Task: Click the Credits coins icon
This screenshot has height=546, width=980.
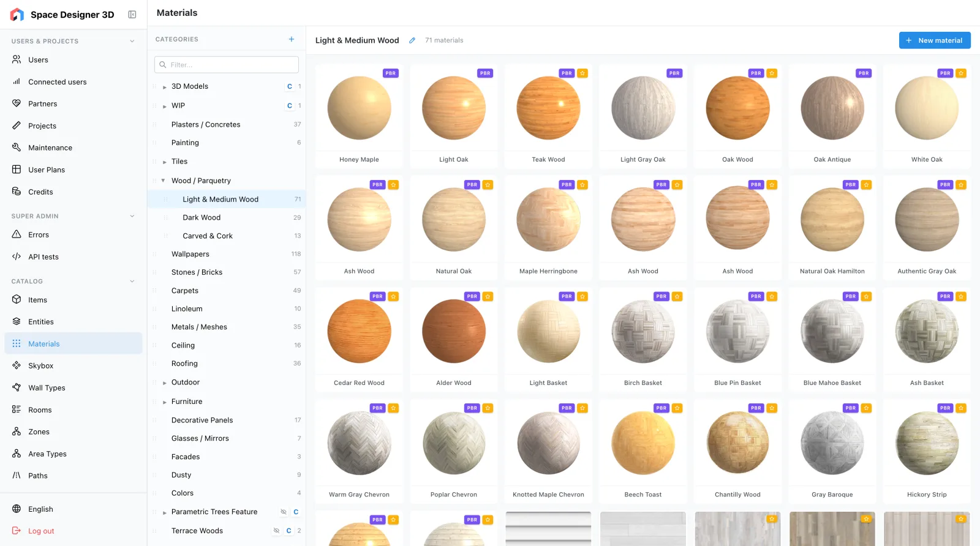Action: pyautogui.click(x=17, y=192)
